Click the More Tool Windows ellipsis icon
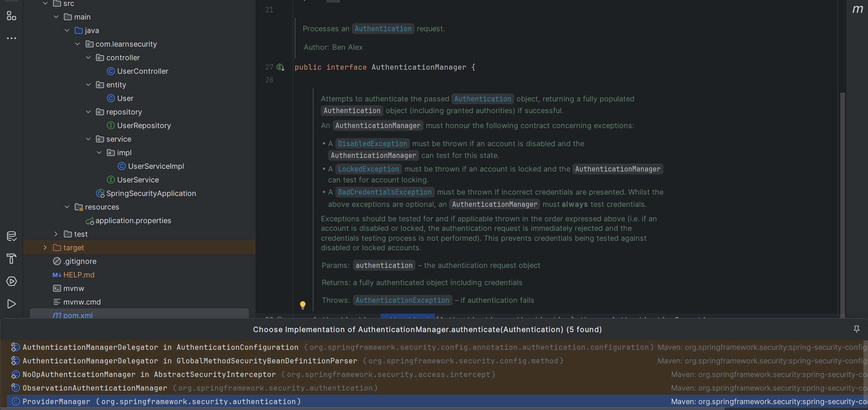868x410 pixels. click(x=11, y=38)
